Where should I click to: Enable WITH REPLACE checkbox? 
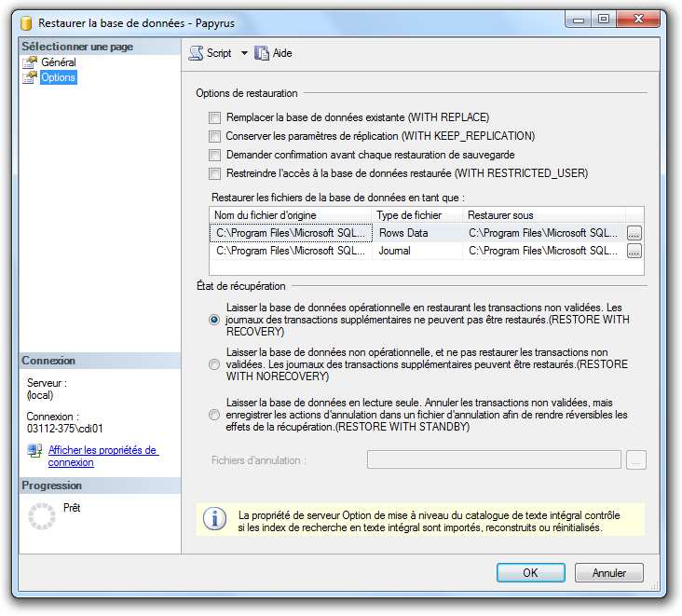[x=215, y=117]
